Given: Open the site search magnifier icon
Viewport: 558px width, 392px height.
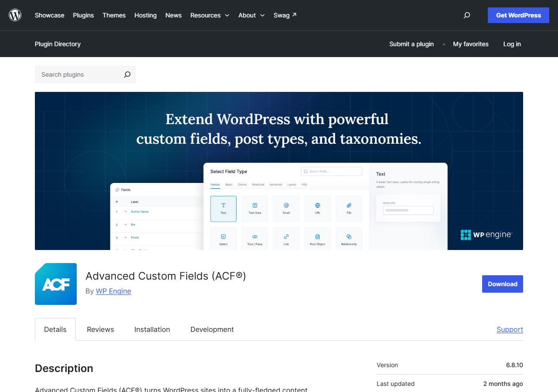Looking at the screenshot, I should click(x=467, y=15).
